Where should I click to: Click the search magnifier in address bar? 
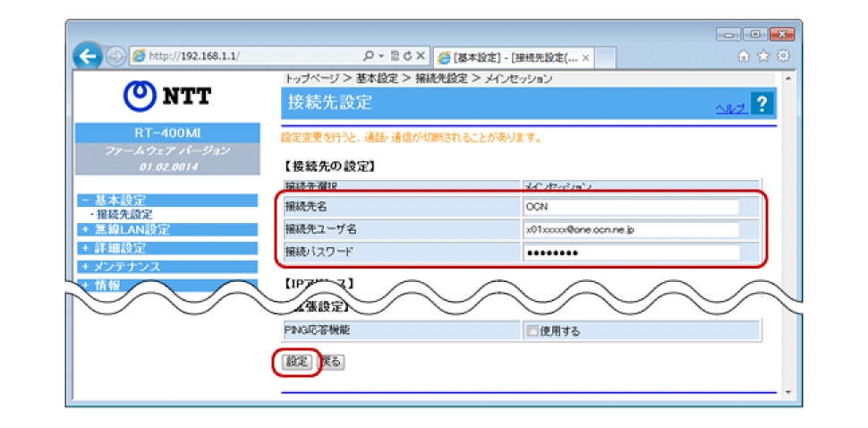pyautogui.click(x=370, y=56)
